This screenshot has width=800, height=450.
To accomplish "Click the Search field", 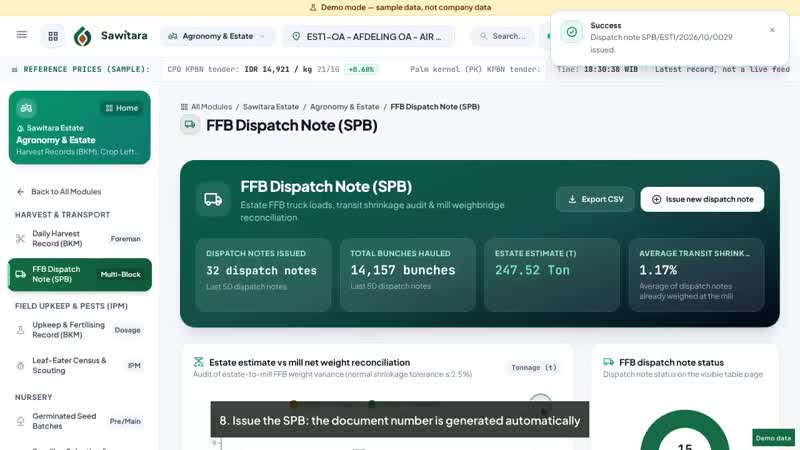I will [503, 36].
